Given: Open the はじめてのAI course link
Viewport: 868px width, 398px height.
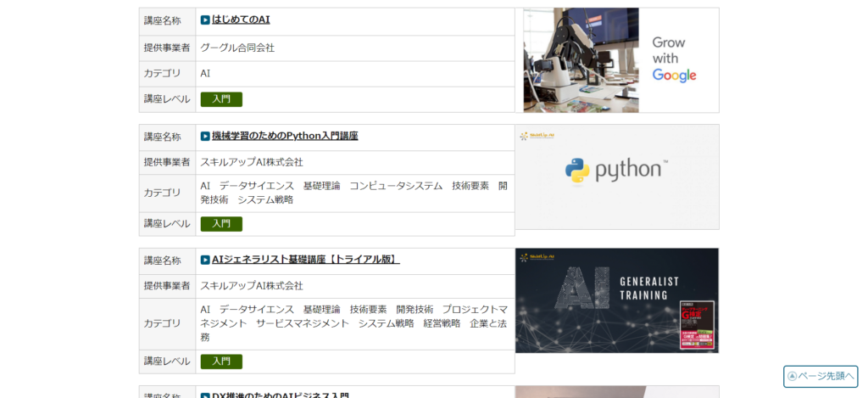Looking at the screenshot, I should click(x=241, y=20).
